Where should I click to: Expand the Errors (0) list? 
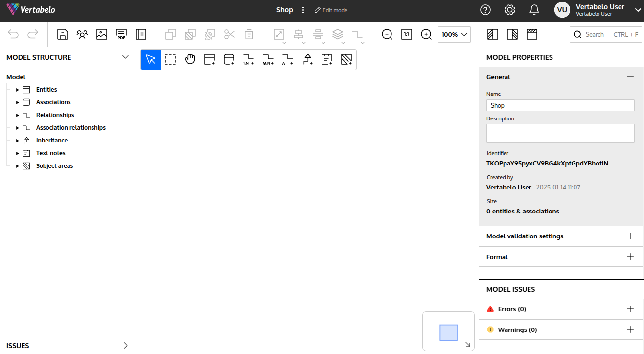pos(630,309)
